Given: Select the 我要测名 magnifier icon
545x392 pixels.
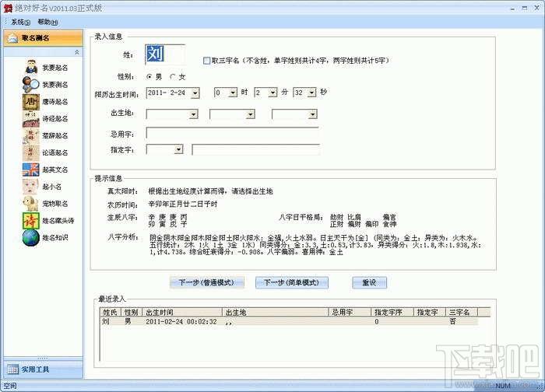Looking at the screenshot, I should [31, 84].
